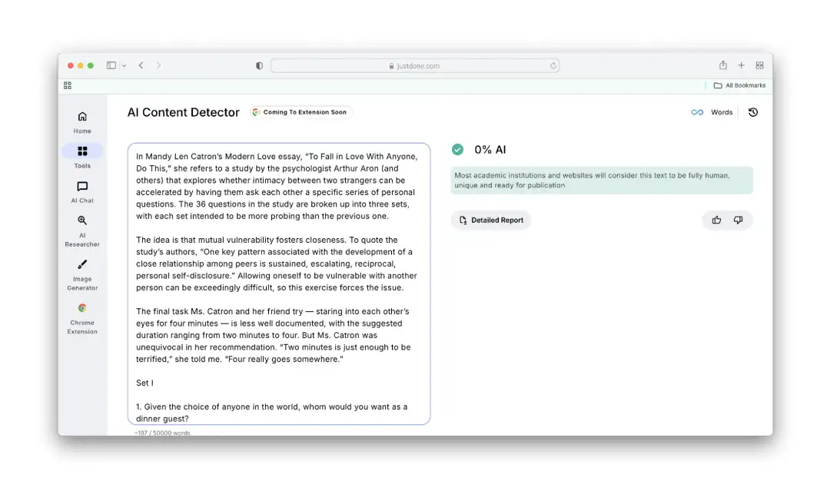Open the All Bookmarks folder
The image size is (830, 504).
coord(739,85)
